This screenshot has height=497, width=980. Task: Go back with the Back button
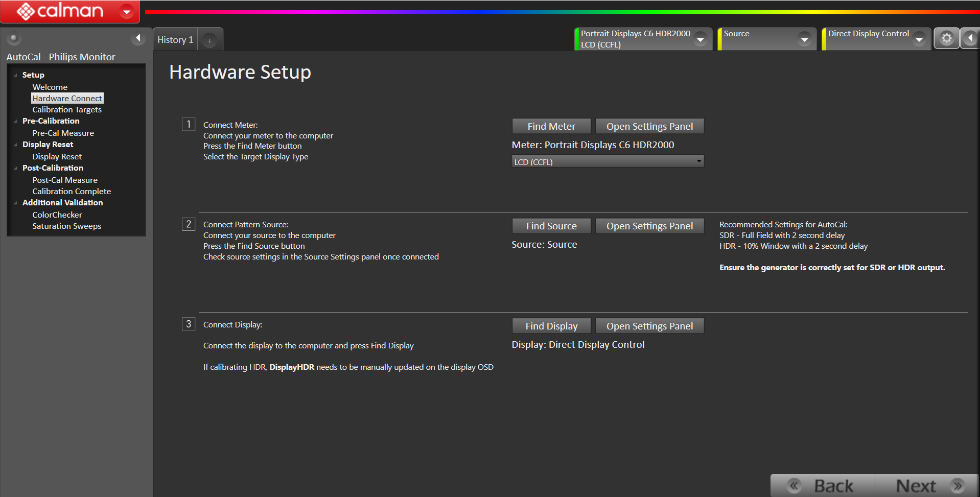coord(823,485)
